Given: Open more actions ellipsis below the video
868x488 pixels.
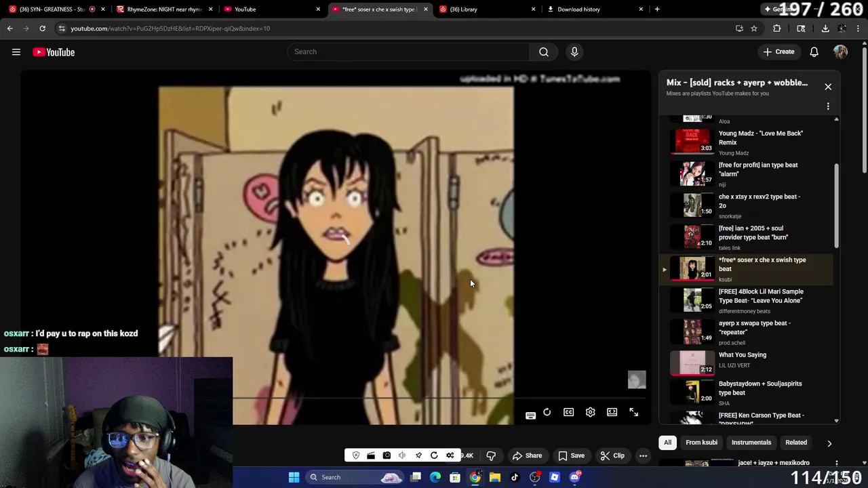Looking at the screenshot, I should (x=643, y=455).
